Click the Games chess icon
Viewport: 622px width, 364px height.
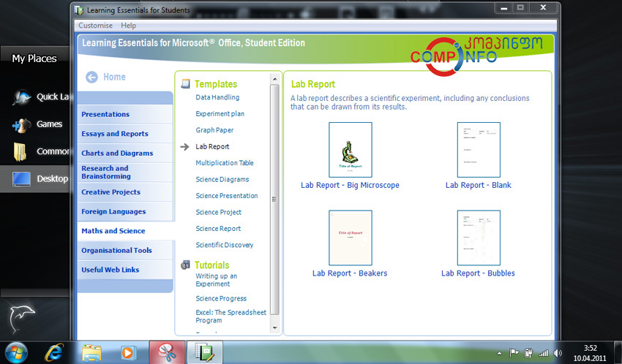pyautogui.click(x=21, y=124)
